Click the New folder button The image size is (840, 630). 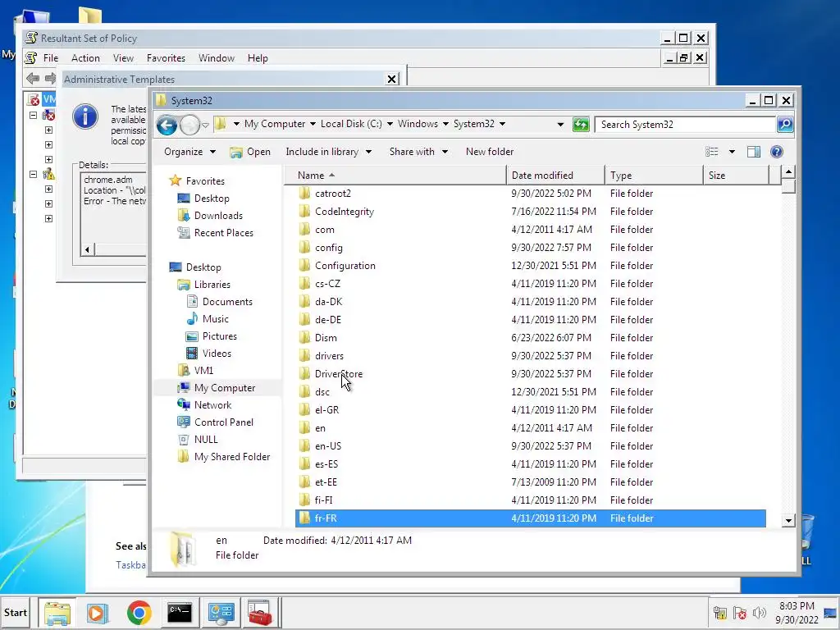(490, 152)
